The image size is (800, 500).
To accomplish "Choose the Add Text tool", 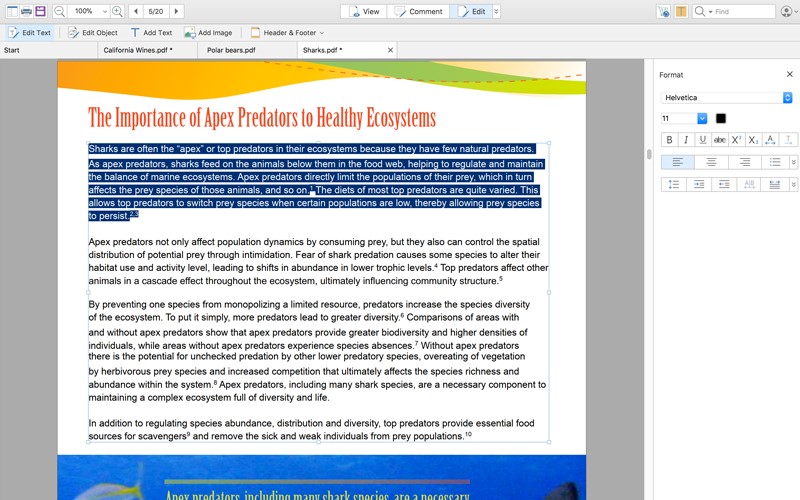I will click(151, 33).
